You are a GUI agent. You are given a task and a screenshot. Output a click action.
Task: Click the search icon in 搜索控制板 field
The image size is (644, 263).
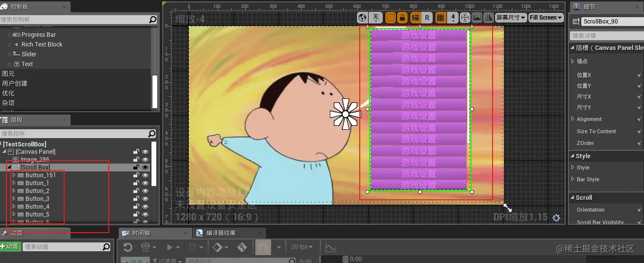coord(153,20)
